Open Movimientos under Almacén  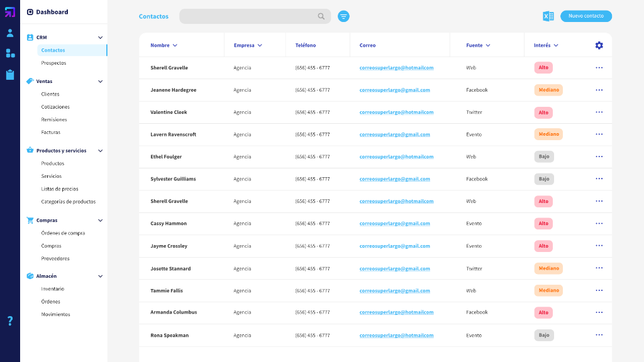click(55, 314)
